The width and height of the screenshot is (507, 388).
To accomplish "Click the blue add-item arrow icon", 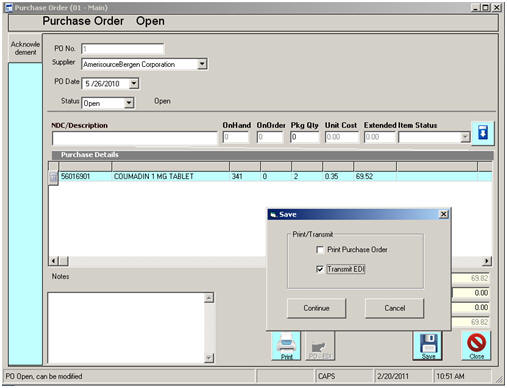I will point(483,133).
